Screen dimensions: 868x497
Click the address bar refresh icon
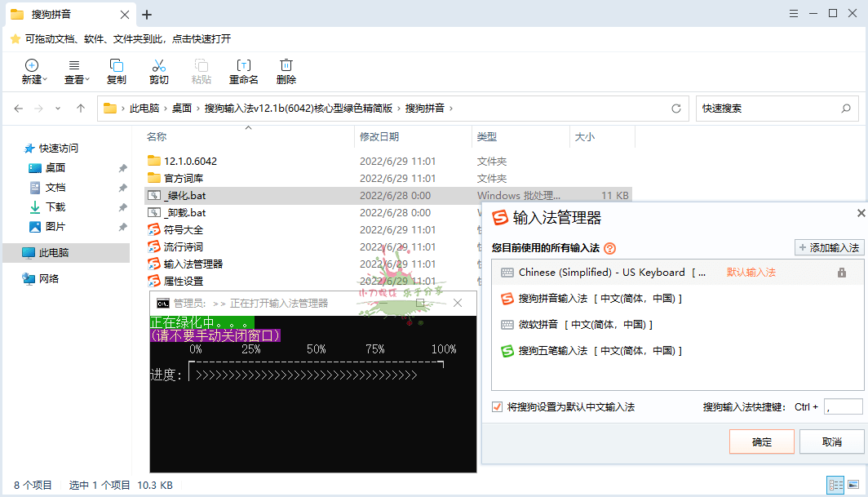click(x=676, y=108)
